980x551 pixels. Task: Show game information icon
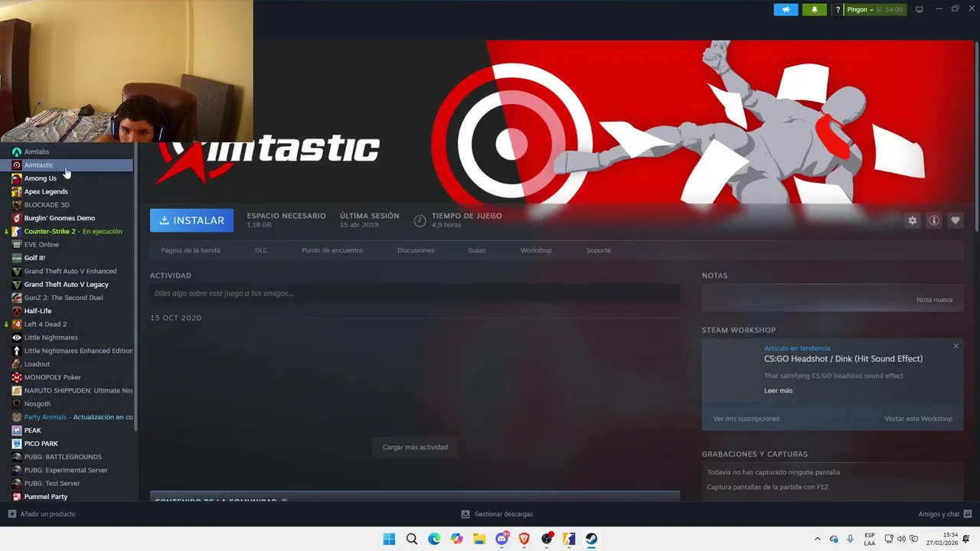[x=934, y=220]
